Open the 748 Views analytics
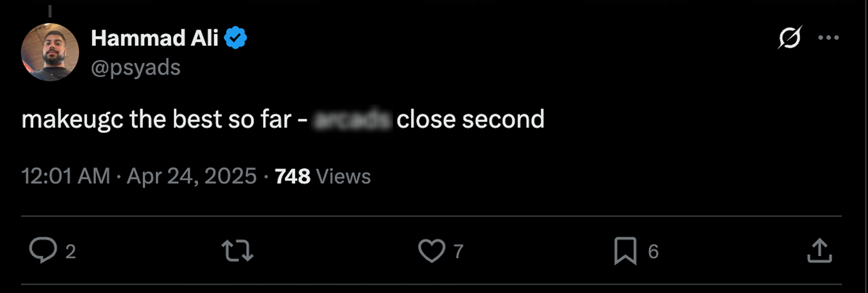 click(323, 176)
